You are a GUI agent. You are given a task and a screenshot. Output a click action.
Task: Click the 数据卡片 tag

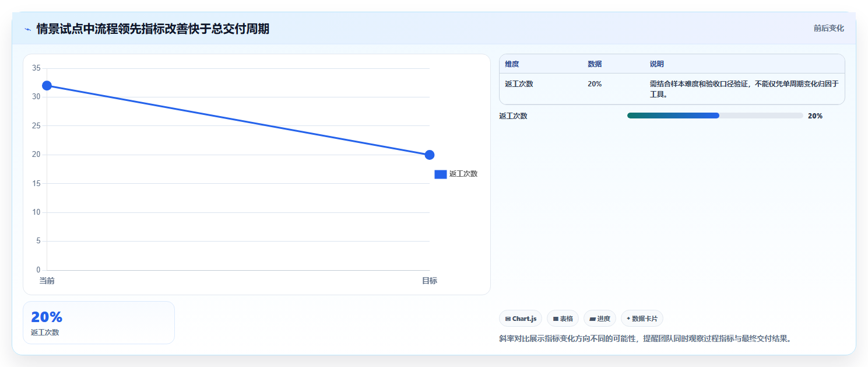pyautogui.click(x=642, y=319)
